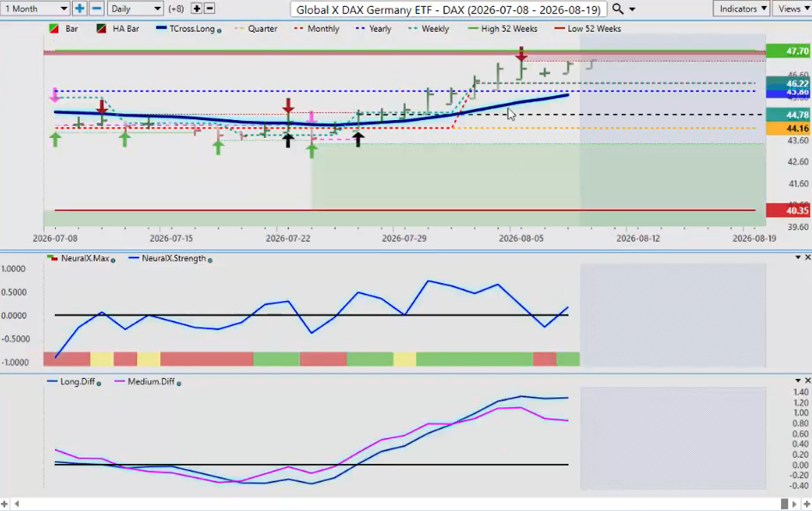Toggle the Monthly legend item
The height and width of the screenshot is (511, 812).
[317, 28]
